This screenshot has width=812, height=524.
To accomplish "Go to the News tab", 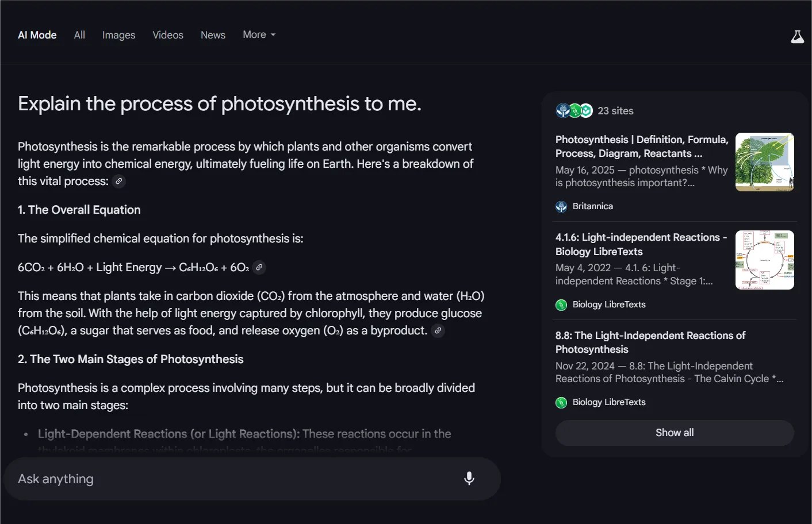I will tap(213, 35).
